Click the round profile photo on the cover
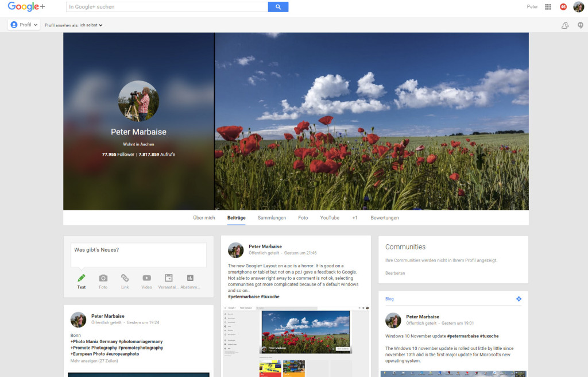588x377 pixels. (138, 101)
